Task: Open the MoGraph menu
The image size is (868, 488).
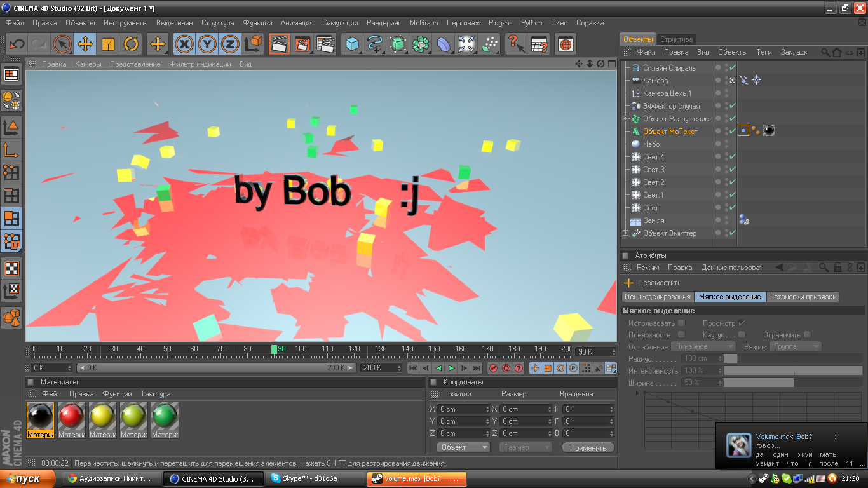Action: tap(424, 23)
